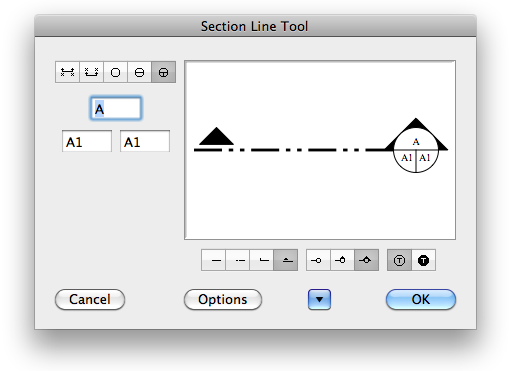This screenshot has height=371, width=510.
Task: Focus the section label field containing A
Action: coord(116,108)
